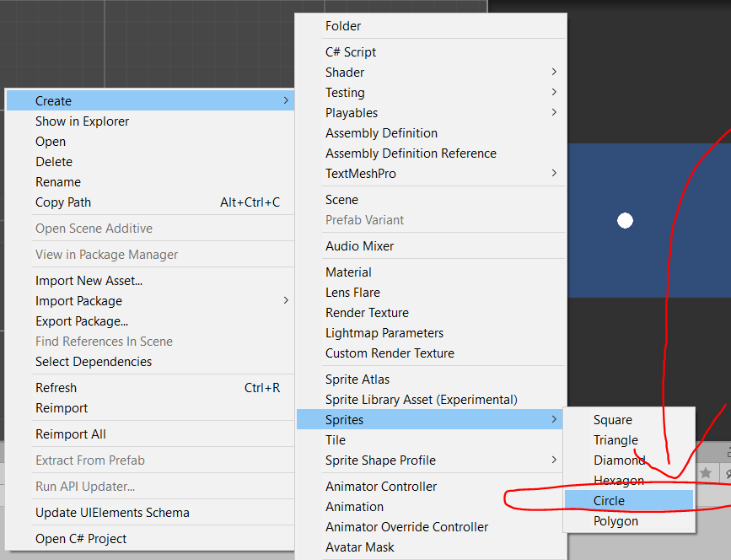The image size is (731, 560).
Task: Click the white circle sprite in the scene
Action: pos(625,220)
